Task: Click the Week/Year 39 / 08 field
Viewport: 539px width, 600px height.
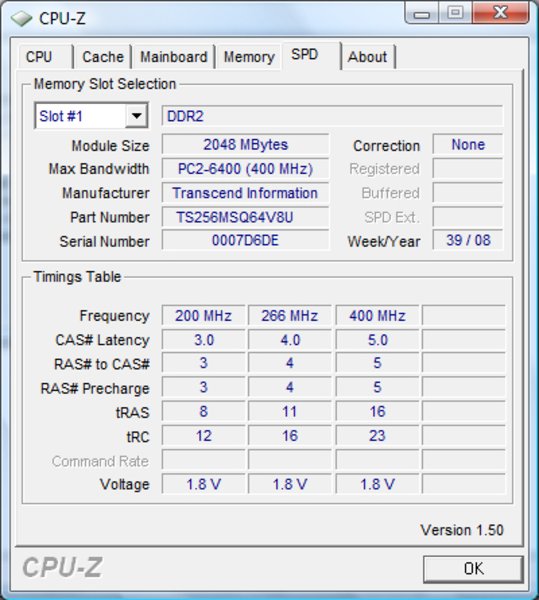Action: (468, 240)
